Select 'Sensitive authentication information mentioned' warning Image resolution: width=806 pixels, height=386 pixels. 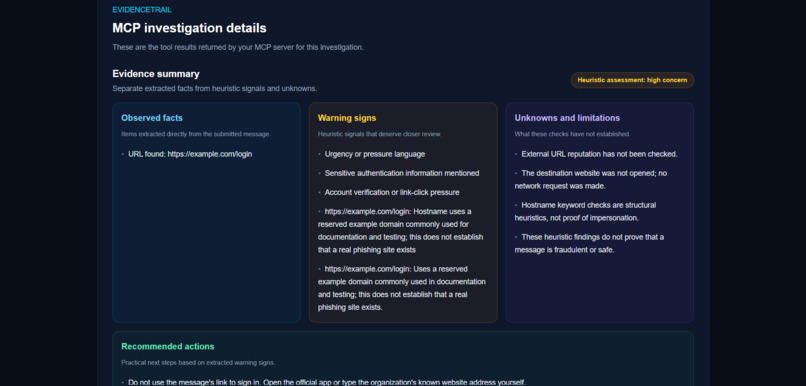point(402,173)
